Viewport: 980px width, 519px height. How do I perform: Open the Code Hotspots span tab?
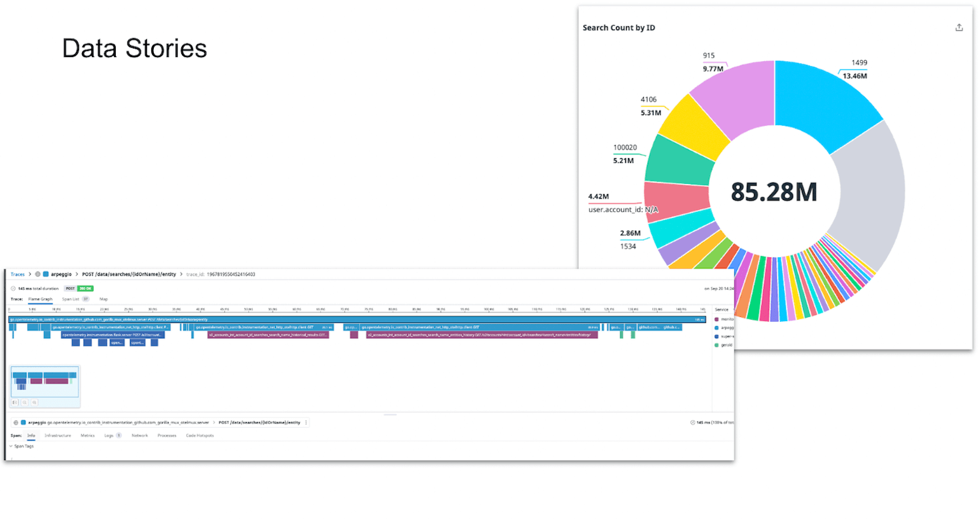tap(200, 436)
